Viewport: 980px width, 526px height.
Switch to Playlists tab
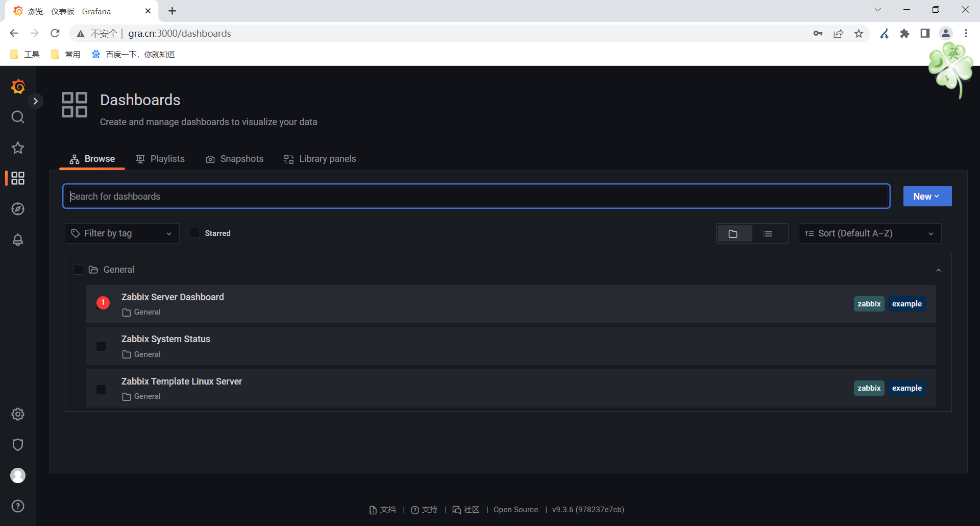(x=160, y=159)
